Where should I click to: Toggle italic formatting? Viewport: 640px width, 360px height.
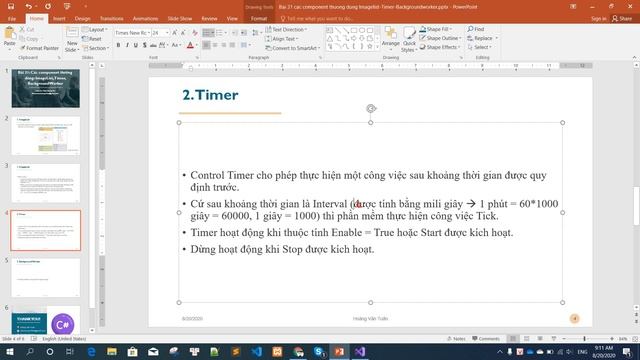[x=127, y=45]
